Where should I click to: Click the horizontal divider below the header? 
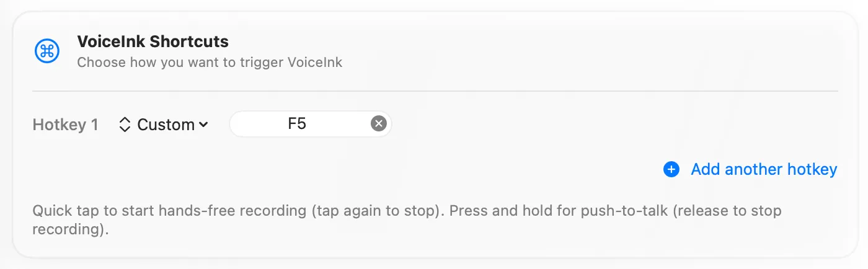click(x=435, y=91)
